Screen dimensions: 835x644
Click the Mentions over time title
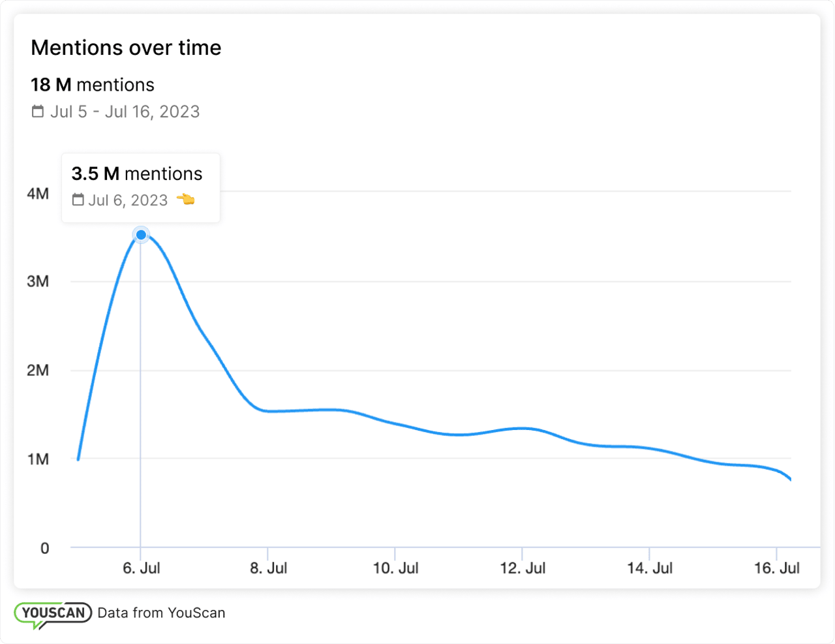tap(126, 48)
